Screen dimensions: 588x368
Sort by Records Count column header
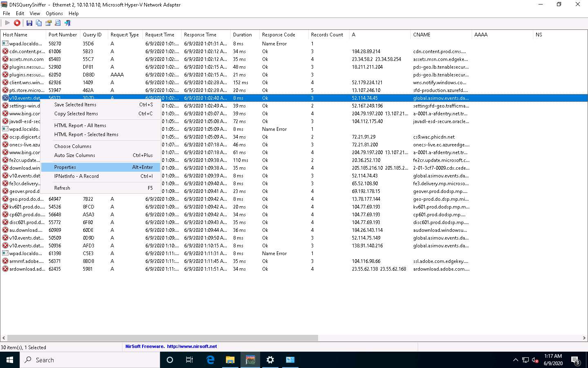pos(329,35)
